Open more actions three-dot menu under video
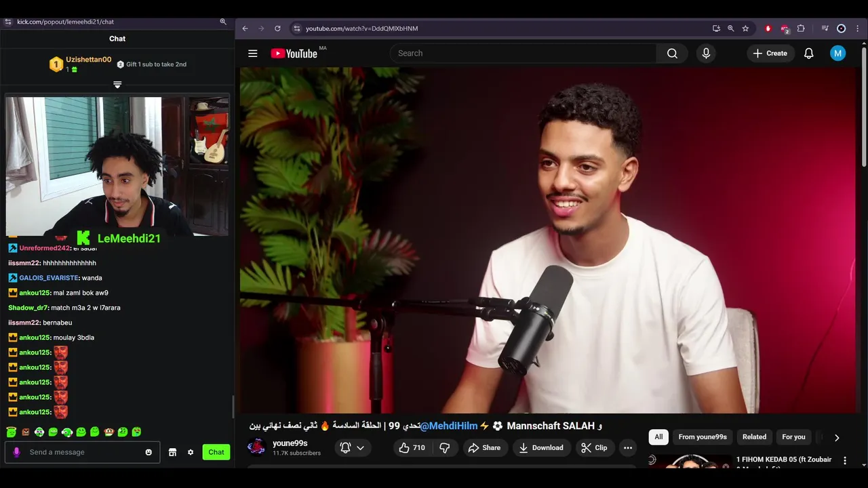 pos(628,447)
